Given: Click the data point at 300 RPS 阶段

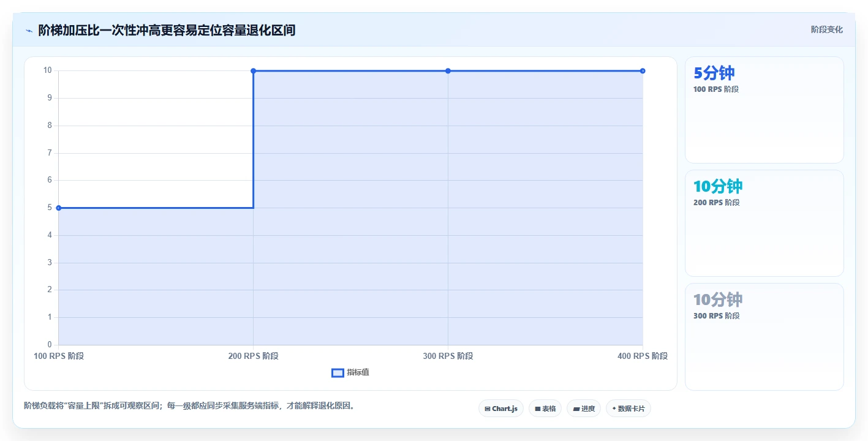Looking at the screenshot, I should (x=448, y=71).
